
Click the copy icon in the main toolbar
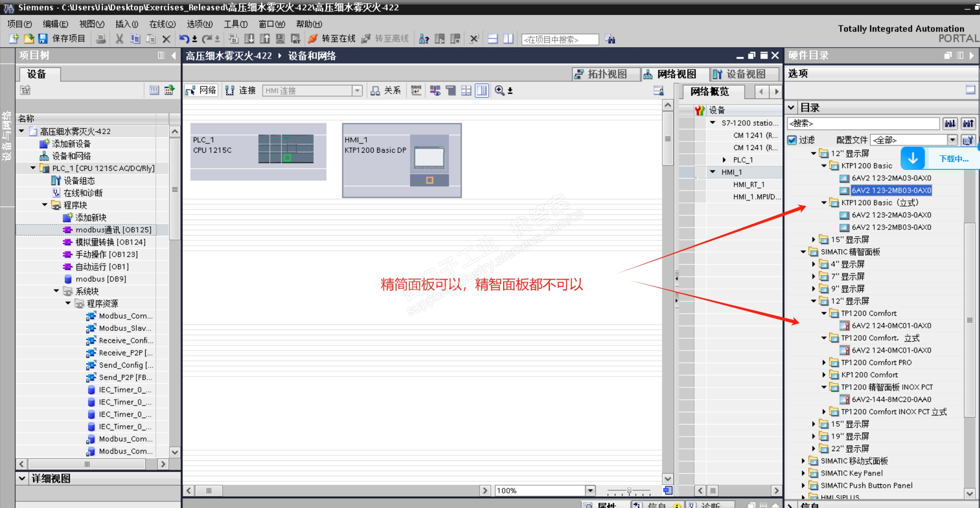point(135,39)
